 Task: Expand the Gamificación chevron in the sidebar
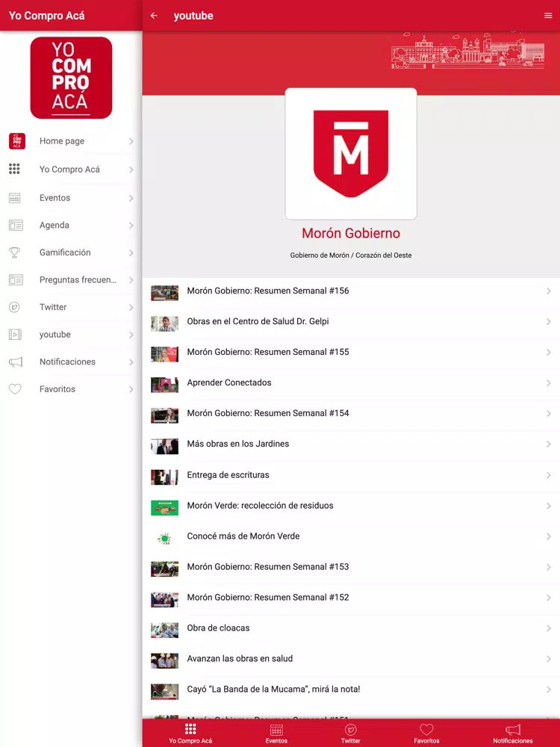(131, 253)
